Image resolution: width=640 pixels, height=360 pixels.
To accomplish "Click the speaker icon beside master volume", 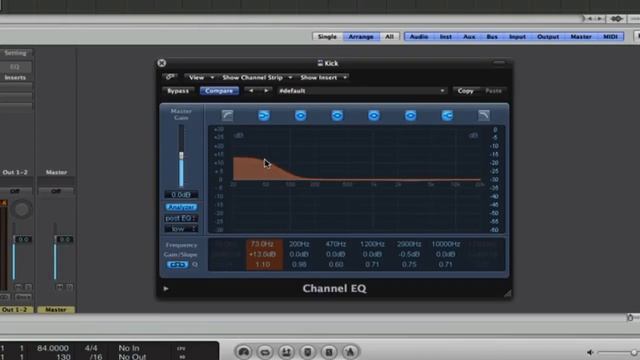I will tap(590, 352).
